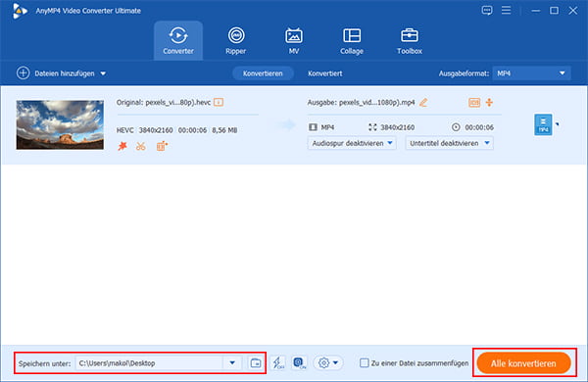Select the Konvertieren sub-tab
Image resolution: width=588 pixels, height=382 pixels.
coord(263,73)
